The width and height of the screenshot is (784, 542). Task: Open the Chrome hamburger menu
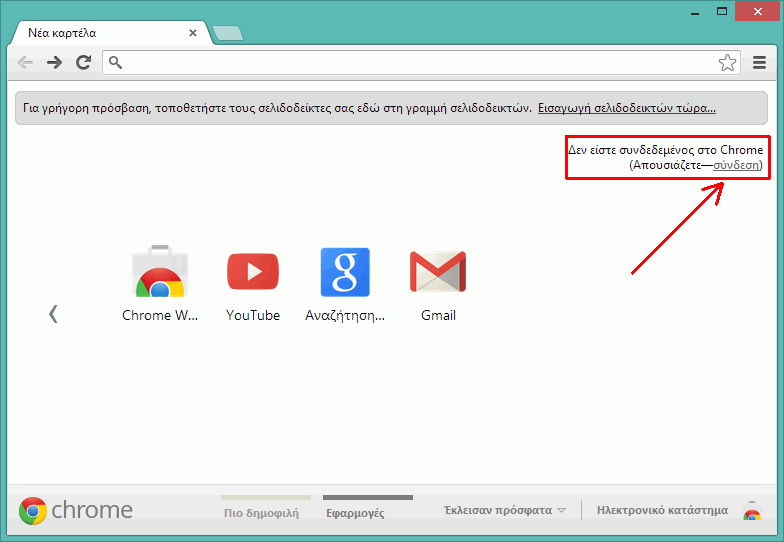[x=760, y=62]
